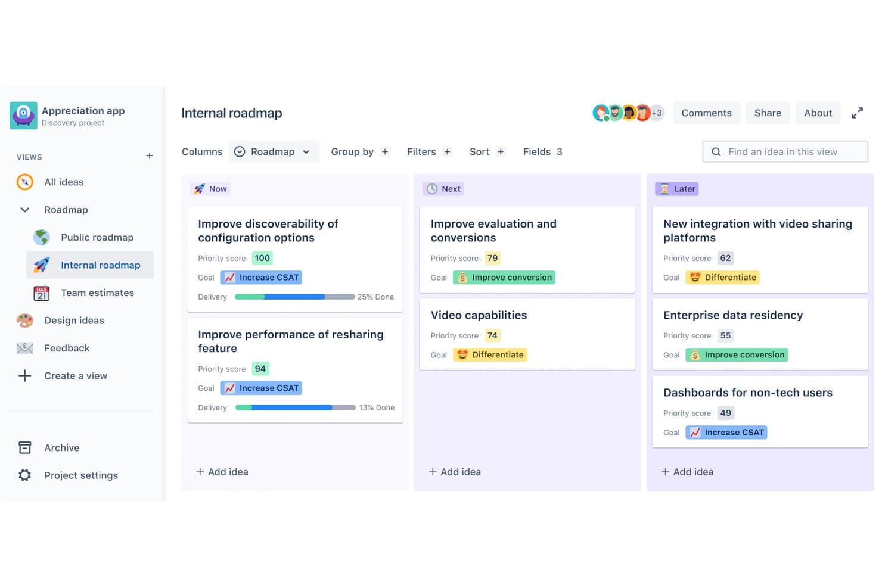Click the 13% Done delivery progress bar
The height and width of the screenshot is (588, 882).
point(295,407)
